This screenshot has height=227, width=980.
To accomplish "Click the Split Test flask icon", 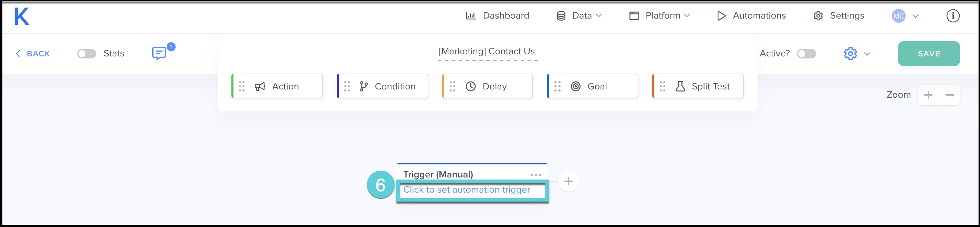I will click(680, 87).
